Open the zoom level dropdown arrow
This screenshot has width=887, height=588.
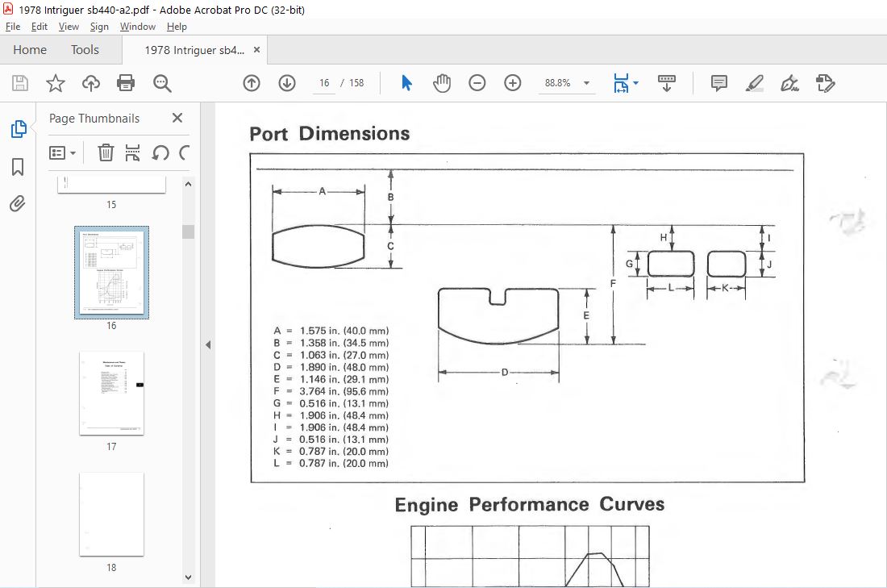click(x=586, y=83)
